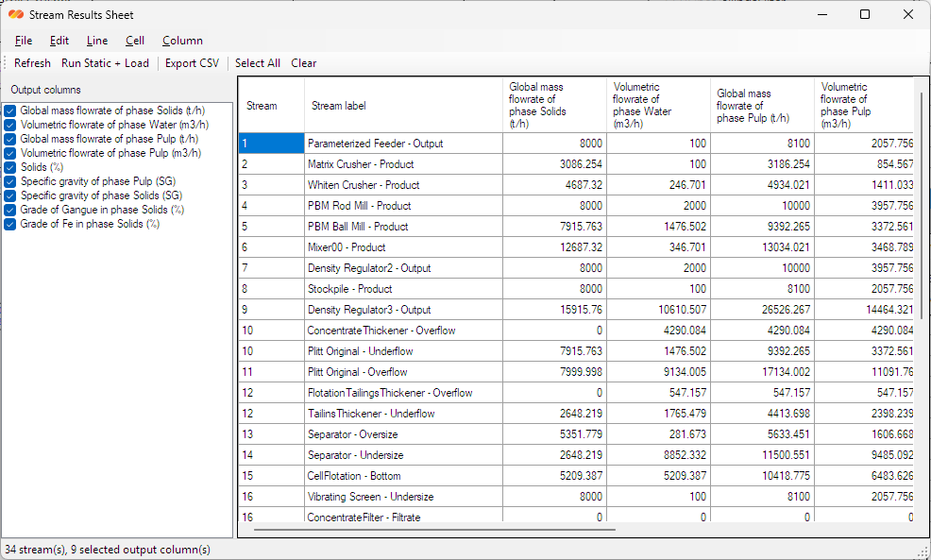Viewport: 931px width, 560px height.
Task: Toggle Specific gravity of phase Solids checkbox
Action: tap(10, 196)
